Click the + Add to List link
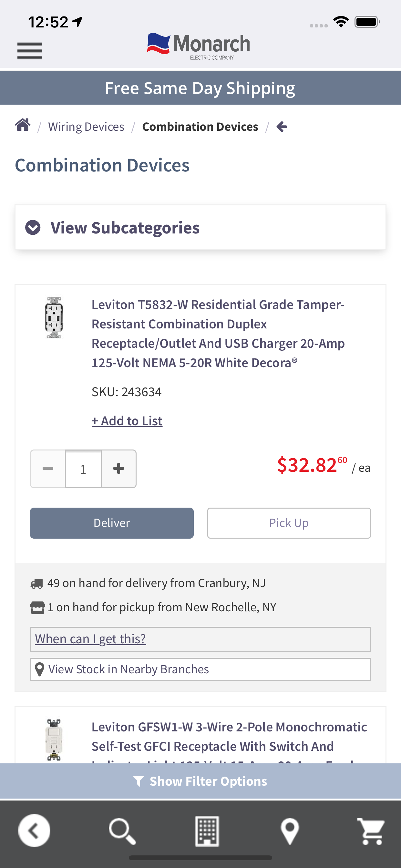Screen dimensions: 401x868 (x=127, y=421)
